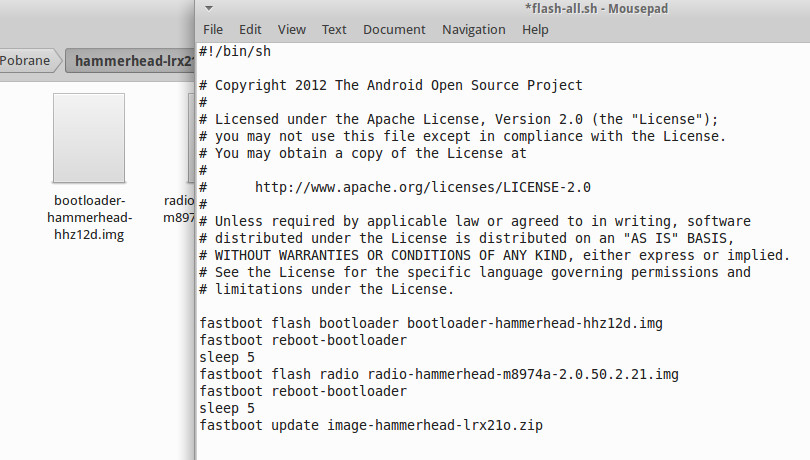Open the Help menu
Viewport: 810px width, 460px height.
click(535, 29)
